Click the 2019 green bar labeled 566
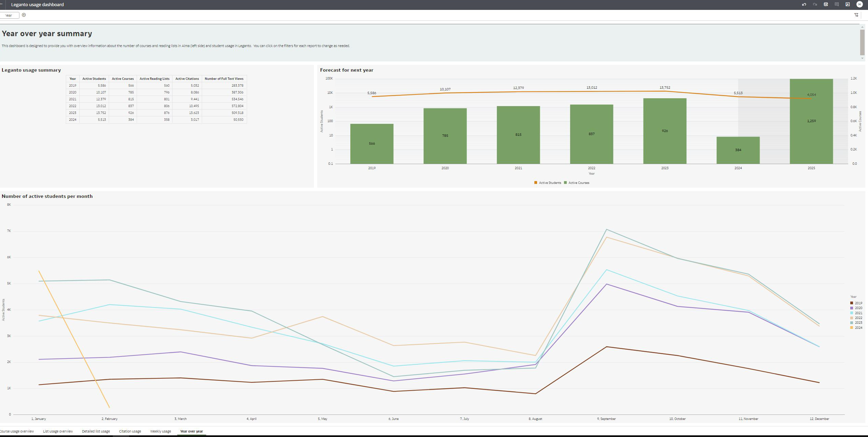This screenshot has height=437, width=868. pos(372,144)
